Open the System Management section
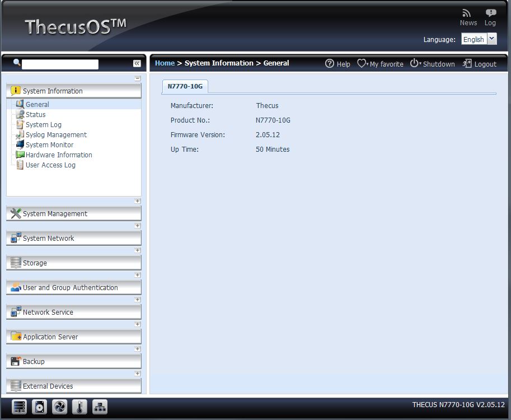Viewport: 511px width, 420px height. 74,213
